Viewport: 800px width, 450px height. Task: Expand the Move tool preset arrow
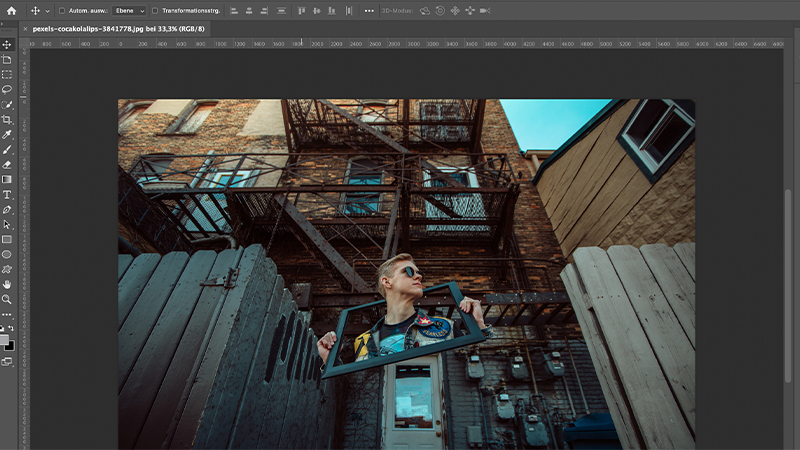(x=48, y=10)
